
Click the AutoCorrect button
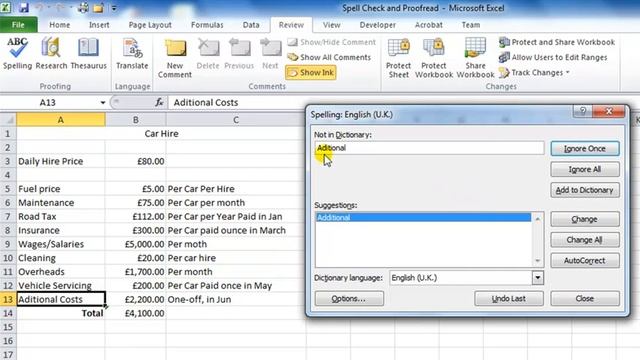[584, 260]
